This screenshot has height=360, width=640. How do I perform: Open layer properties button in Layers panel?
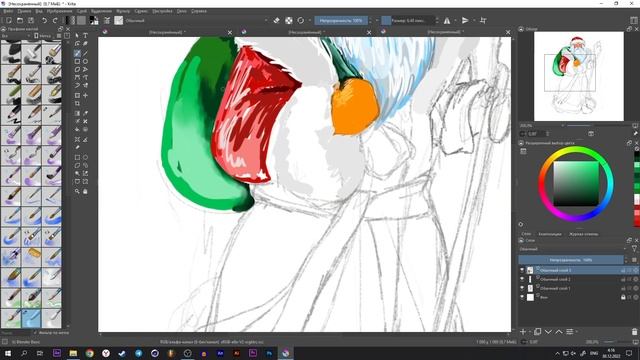point(569,331)
